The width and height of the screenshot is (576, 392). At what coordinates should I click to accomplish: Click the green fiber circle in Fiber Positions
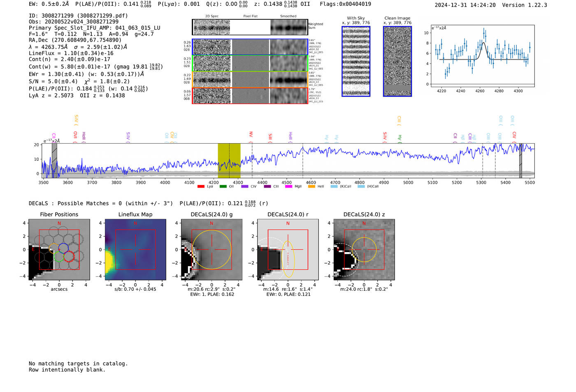(58, 257)
